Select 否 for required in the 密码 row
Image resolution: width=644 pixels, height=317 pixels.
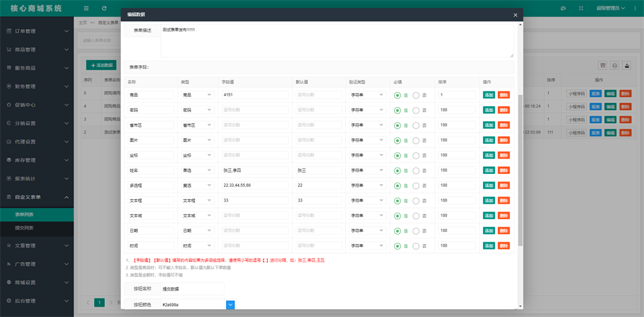[x=416, y=111]
